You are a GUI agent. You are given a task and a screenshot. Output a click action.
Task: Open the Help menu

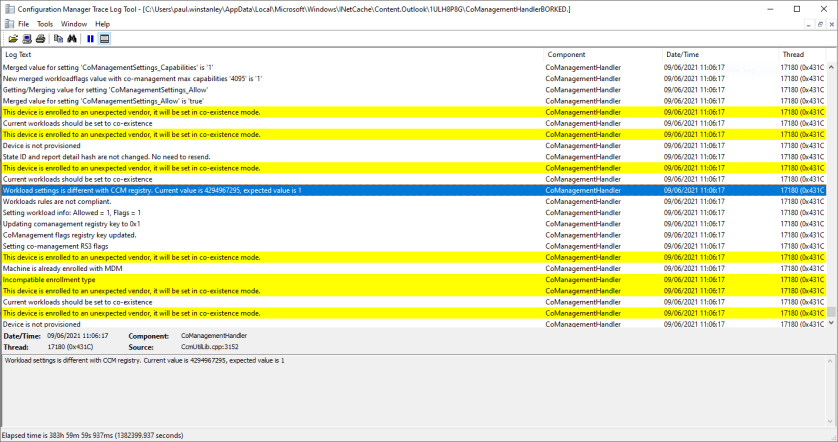point(102,24)
